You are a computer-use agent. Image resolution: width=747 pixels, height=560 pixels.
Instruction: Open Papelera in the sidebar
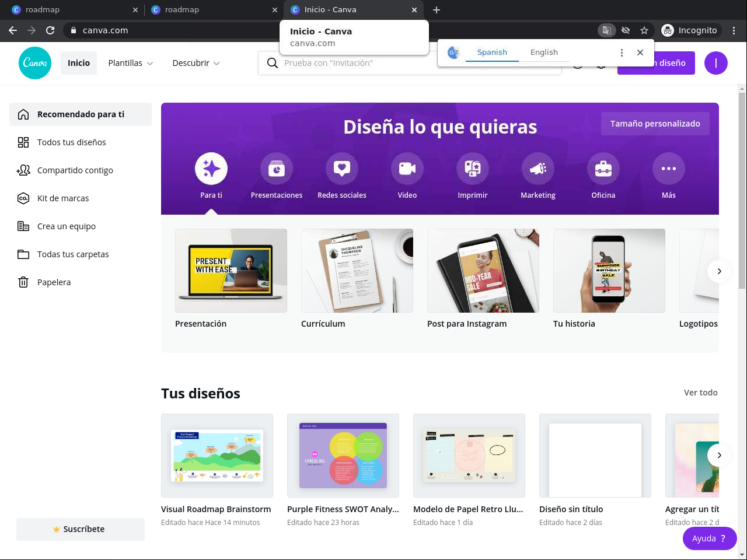(81, 282)
